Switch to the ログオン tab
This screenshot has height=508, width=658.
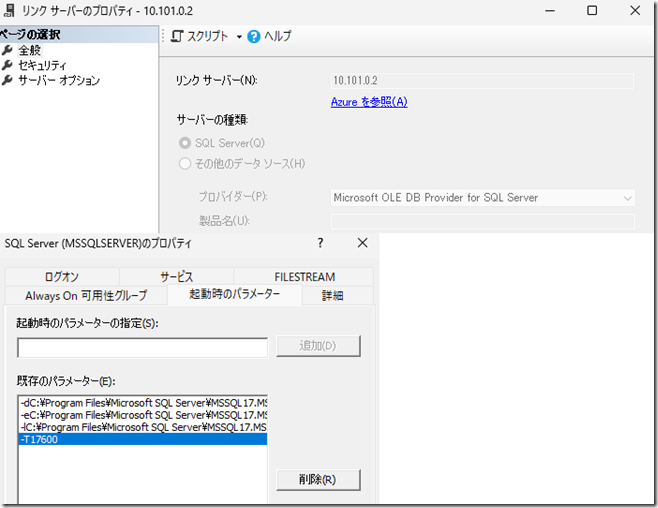61,277
